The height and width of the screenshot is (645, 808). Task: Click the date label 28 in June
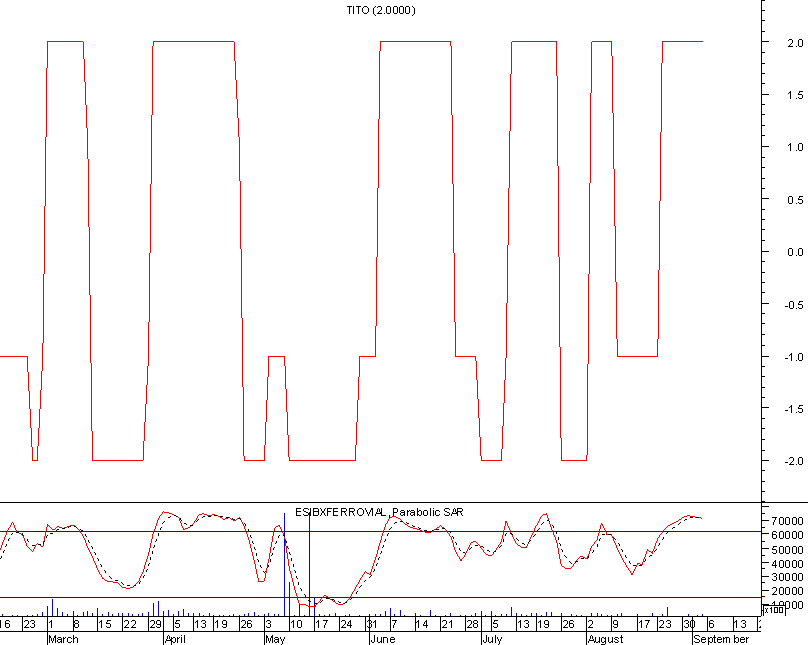[x=472, y=624]
